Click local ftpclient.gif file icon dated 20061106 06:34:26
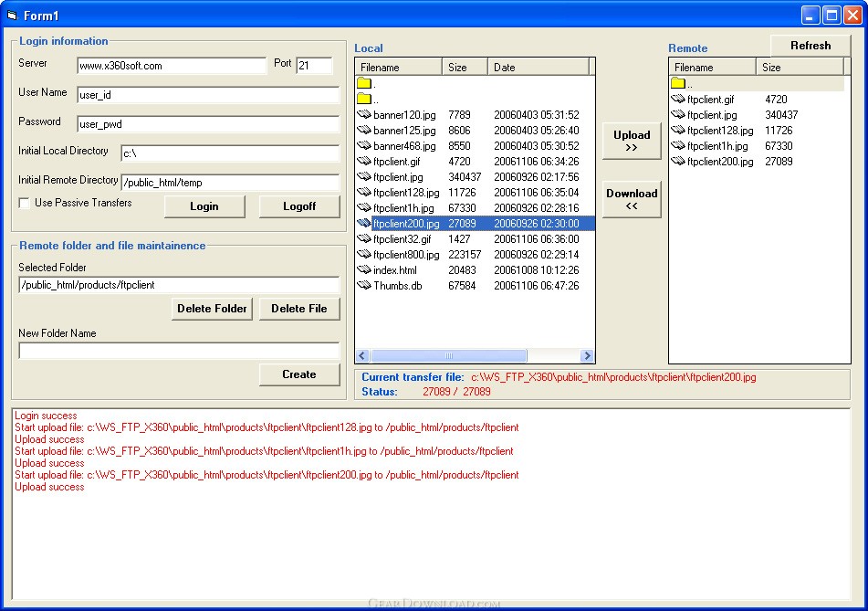The image size is (868, 611). [363, 161]
